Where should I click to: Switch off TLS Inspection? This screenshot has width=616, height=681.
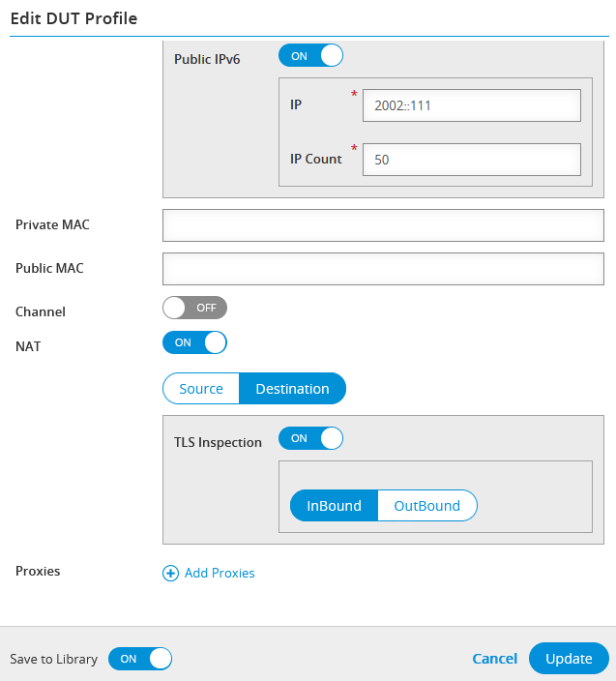[310, 438]
